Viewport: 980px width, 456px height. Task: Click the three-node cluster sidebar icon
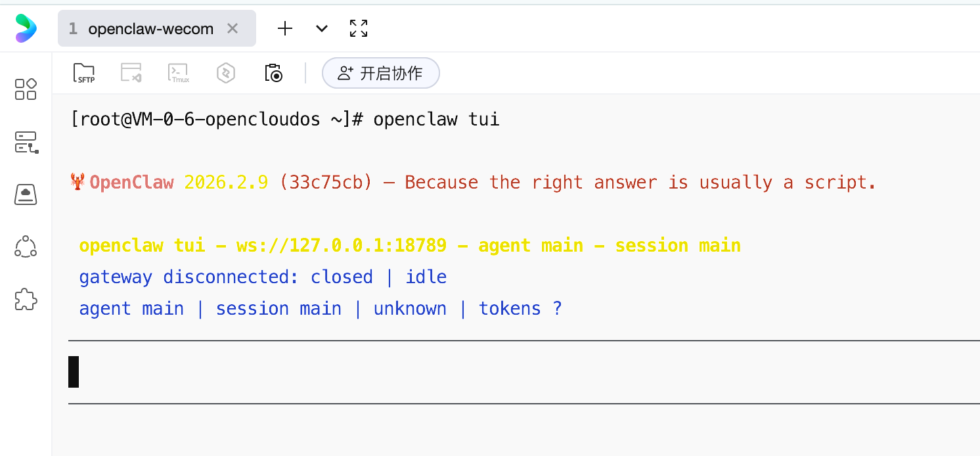click(26, 247)
